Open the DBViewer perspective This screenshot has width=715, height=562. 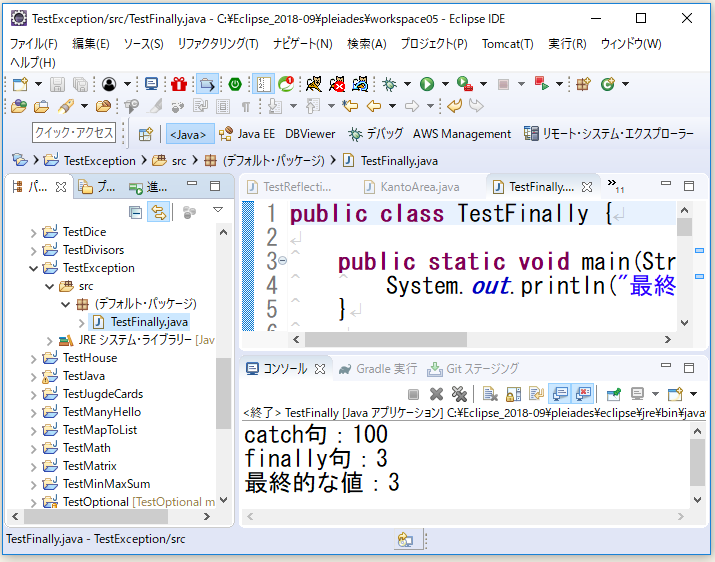point(310,134)
